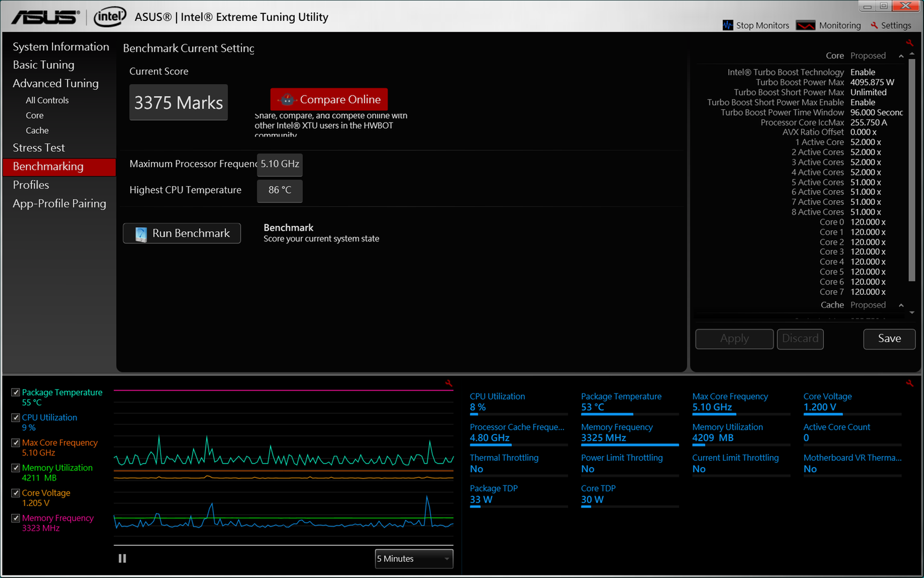This screenshot has width=924, height=578.
Task: Click the Thermal Throttling status tile
Action: pos(518,464)
